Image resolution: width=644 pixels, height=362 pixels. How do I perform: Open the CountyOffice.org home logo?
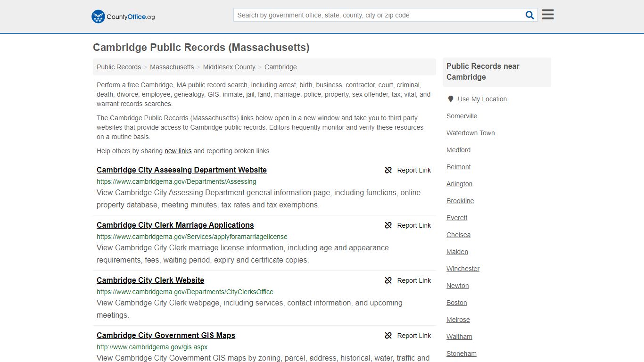click(123, 16)
